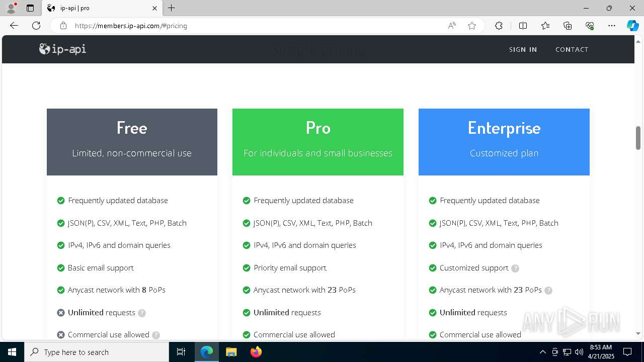The width and height of the screenshot is (644, 362).
Task: Click 'Anycast network with 8 PoPs' text
Action: (x=117, y=290)
